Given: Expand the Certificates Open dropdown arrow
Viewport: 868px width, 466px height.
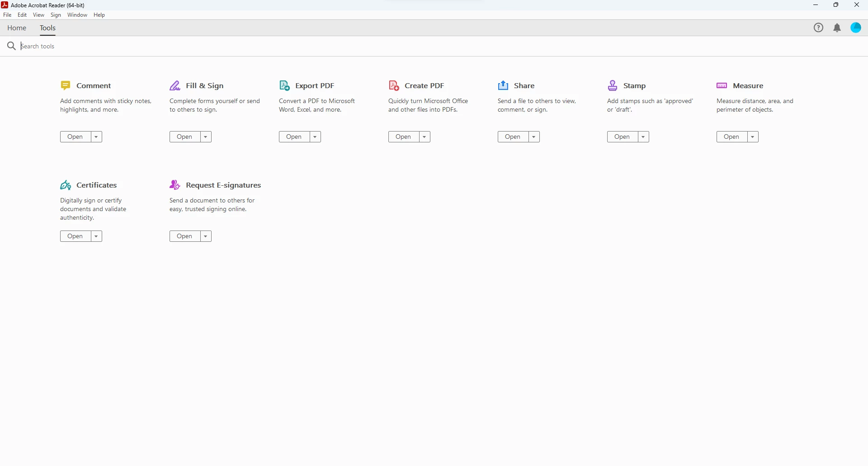Looking at the screenshot, I should pyautogui.click(x=97, y=236).
